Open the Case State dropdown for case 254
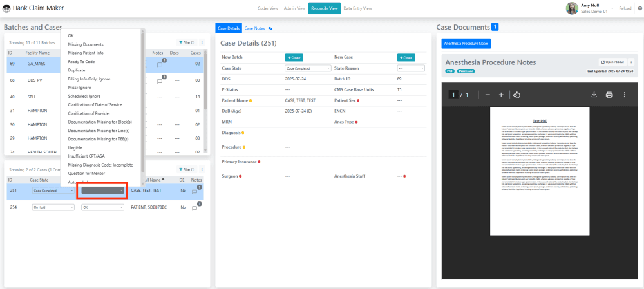The width and height of the screenshot is (644, 289). [x=53, y=207]
